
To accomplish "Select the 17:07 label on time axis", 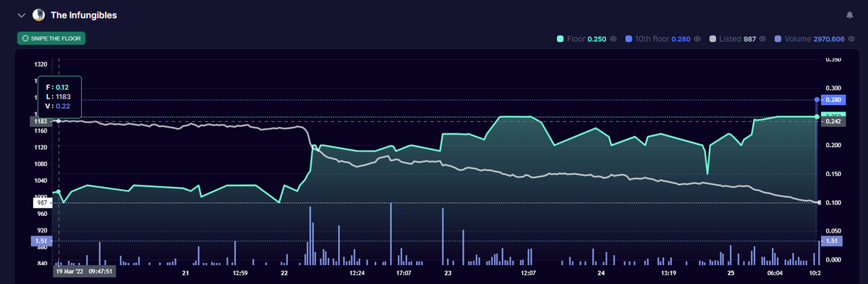I will point(403,274).
